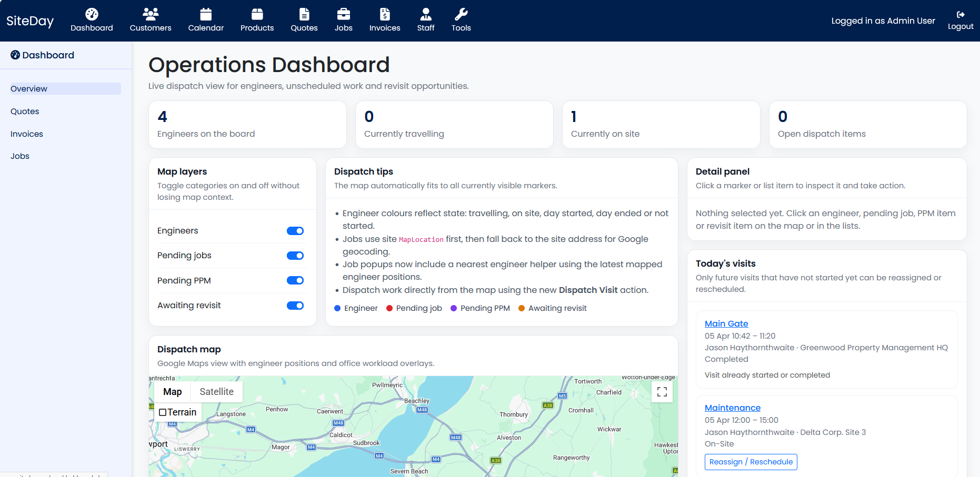Open Jobs briefcase in top navigation

click(x=344, y=21)
